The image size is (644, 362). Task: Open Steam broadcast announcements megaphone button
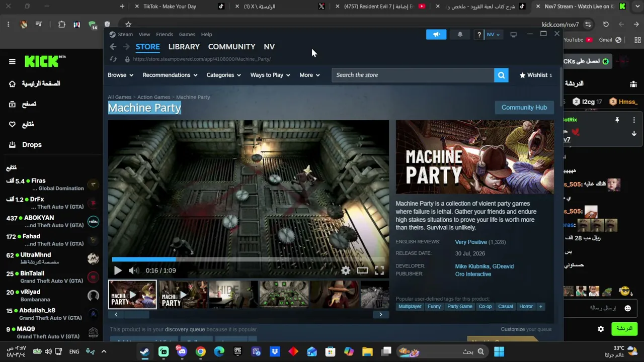click(436, 34)
